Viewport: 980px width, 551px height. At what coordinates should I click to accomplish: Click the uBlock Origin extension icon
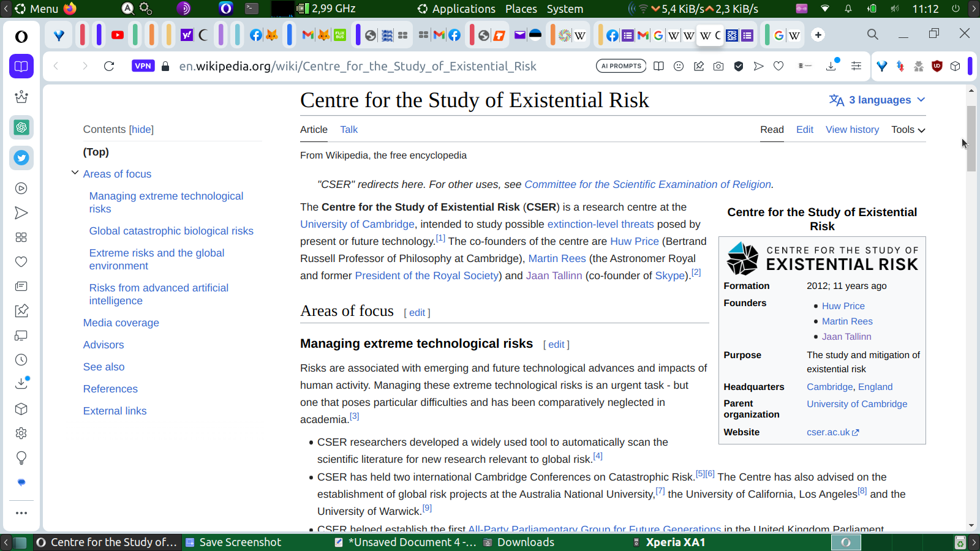(x=937, y=66)
